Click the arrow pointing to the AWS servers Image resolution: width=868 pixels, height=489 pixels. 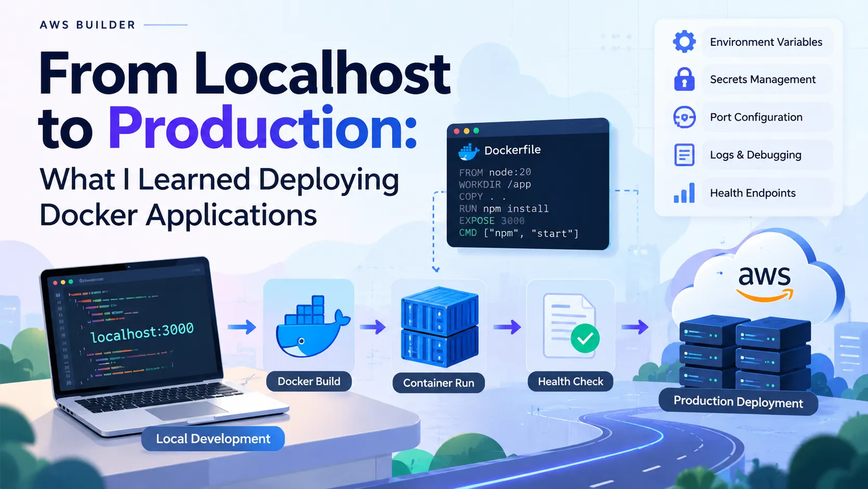(635, 327)
